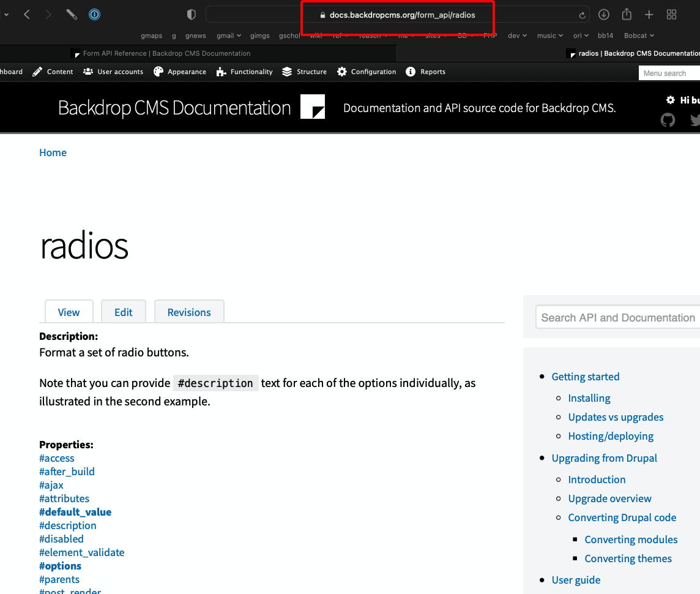Open the dev bookmark dropdown
Image resolution: width=700 pixels, height=594 pixels.
516,36
